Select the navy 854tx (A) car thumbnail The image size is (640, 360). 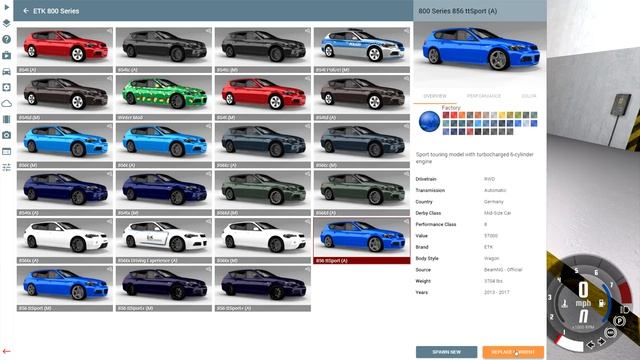pyautogui.click(x=65, y=193)
